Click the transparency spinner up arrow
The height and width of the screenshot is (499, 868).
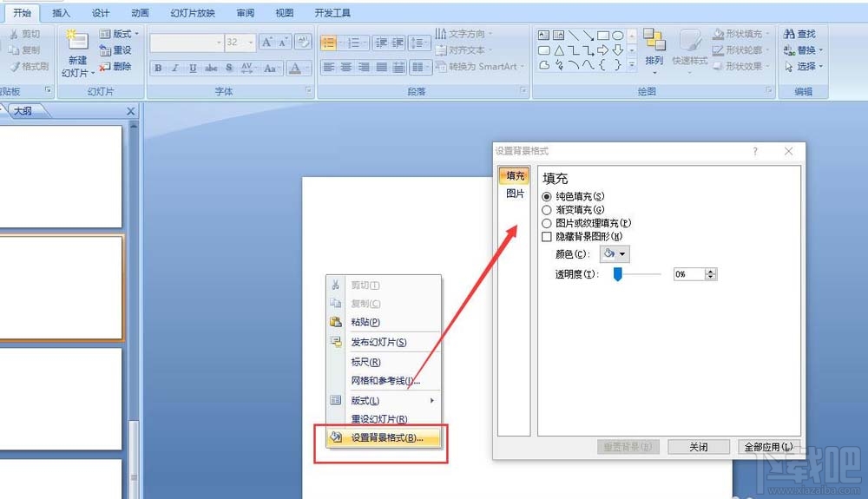[x=711, y=271]
